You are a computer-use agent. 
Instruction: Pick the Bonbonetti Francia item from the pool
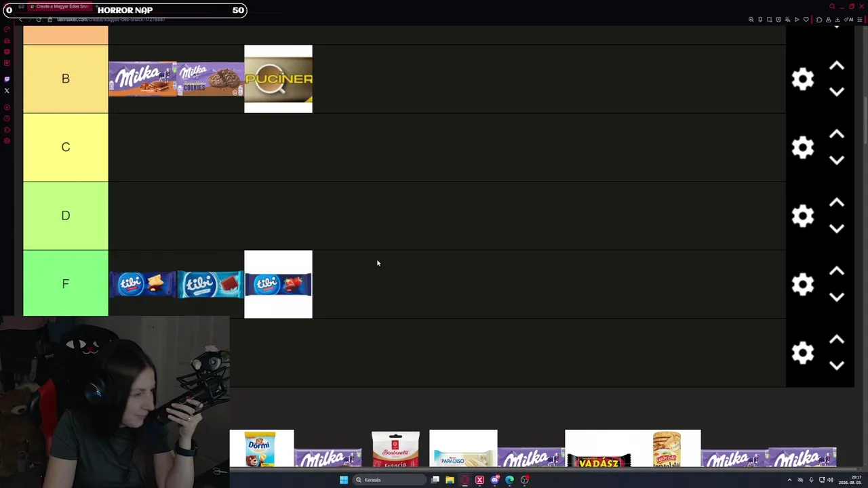point(395,449)
